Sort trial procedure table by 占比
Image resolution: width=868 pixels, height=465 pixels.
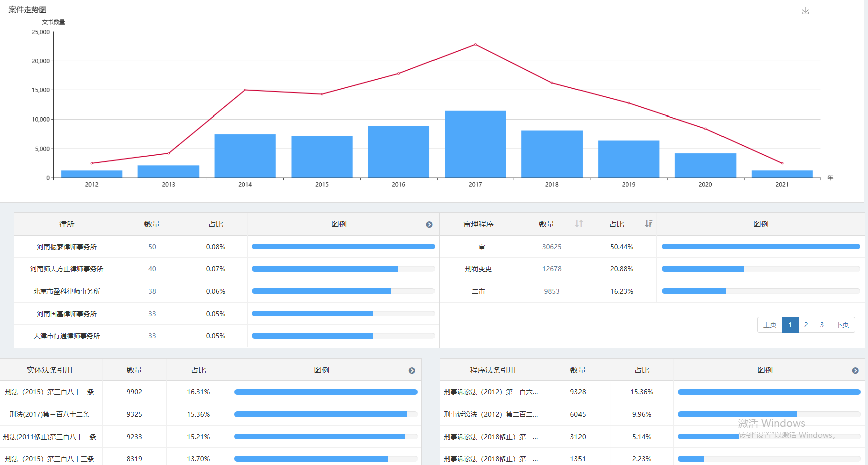click(x=649, y=224)
